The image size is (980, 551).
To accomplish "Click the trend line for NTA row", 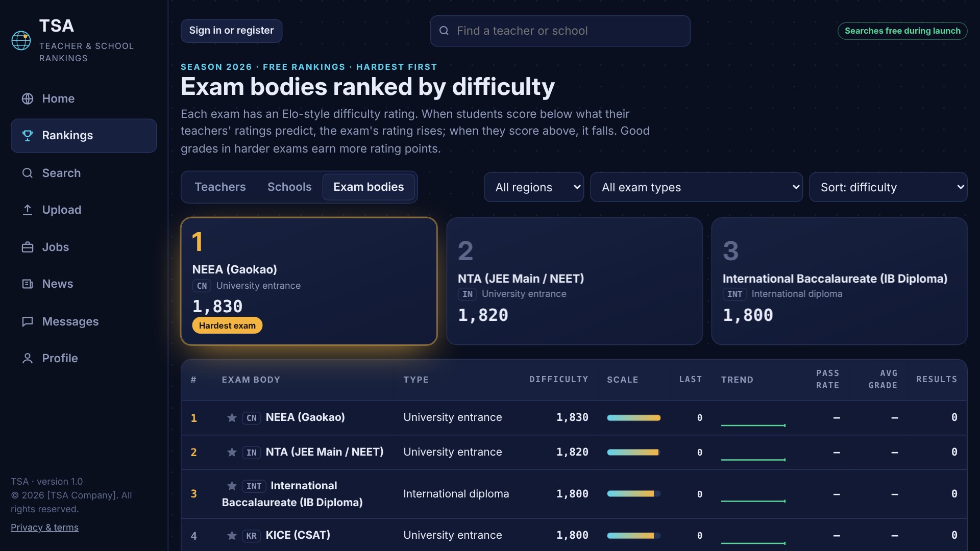I will click(753, 459).
